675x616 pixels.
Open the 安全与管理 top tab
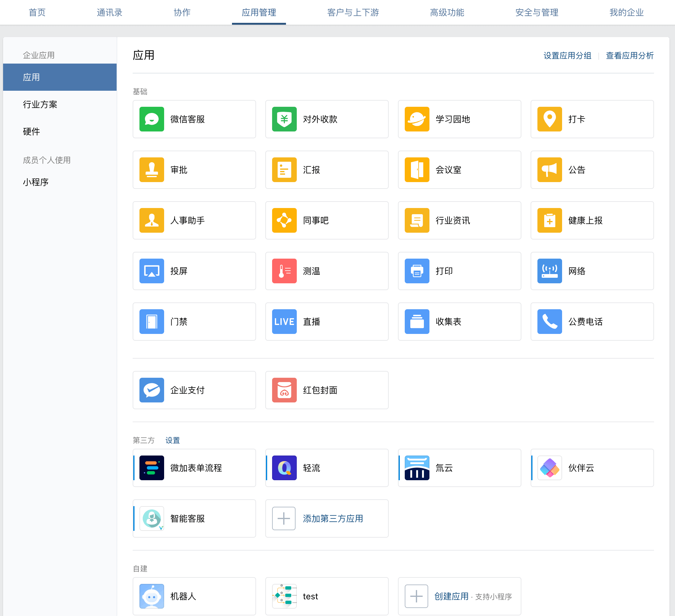(537, 12)
